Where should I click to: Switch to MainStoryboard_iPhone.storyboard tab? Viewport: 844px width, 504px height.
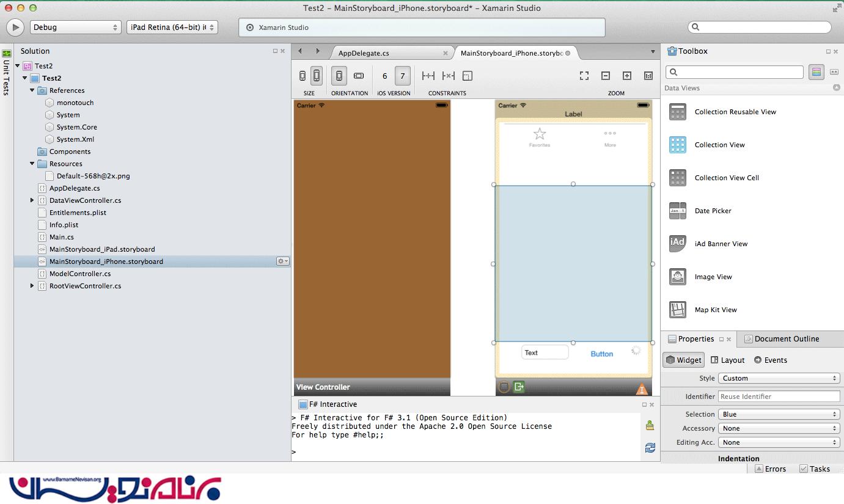click(x=511, y=53)
